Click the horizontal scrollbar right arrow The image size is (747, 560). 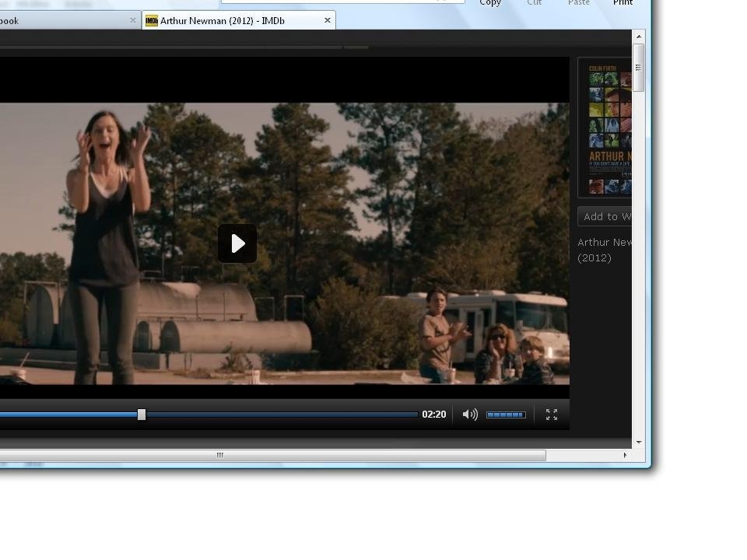point(625,455)
